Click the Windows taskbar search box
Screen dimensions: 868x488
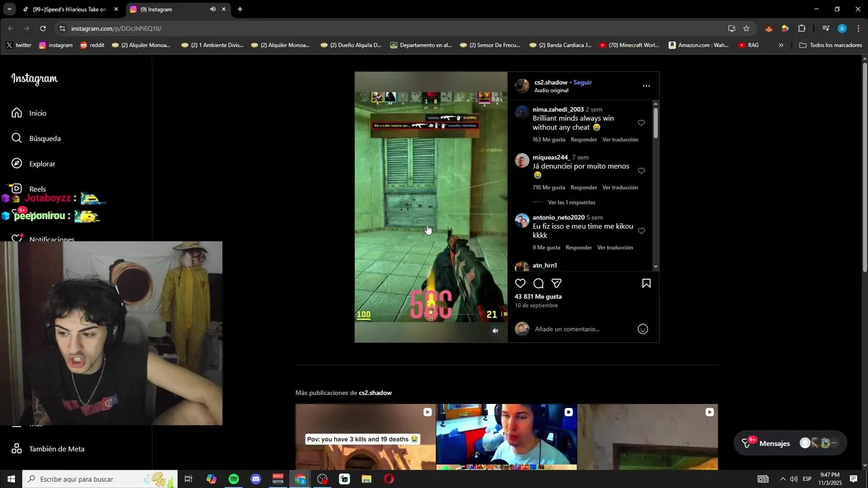pyautogui.click(x=100, y=479)
